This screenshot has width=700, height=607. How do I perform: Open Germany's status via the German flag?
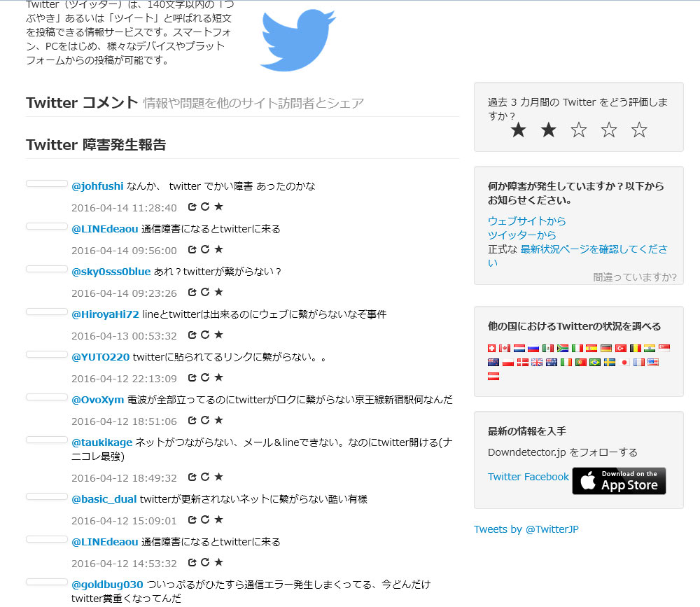pos(606,349)
